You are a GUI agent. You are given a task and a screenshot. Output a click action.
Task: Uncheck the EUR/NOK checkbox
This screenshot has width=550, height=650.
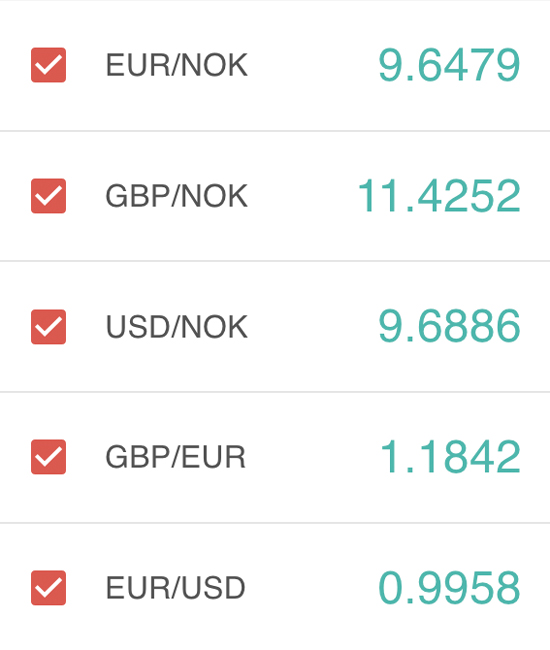(48, 65)
